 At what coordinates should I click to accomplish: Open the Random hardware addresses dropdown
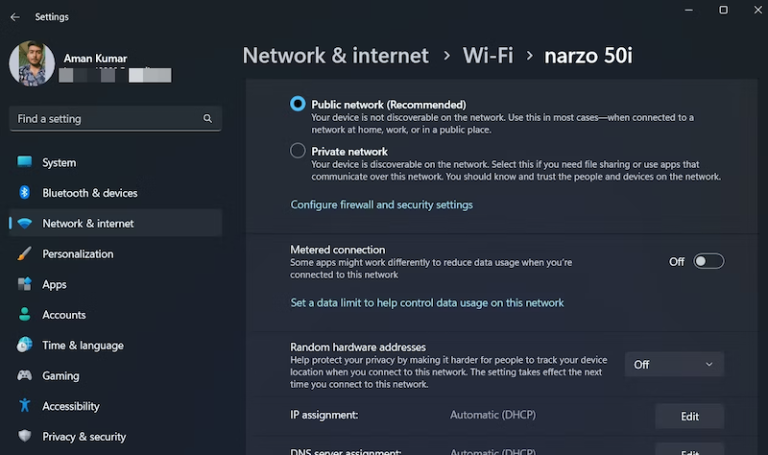(674, 365)
